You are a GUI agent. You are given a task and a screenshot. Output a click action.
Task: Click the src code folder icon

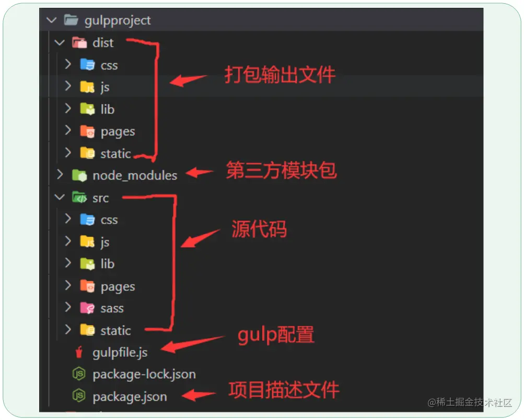click(x=79, y=197)
